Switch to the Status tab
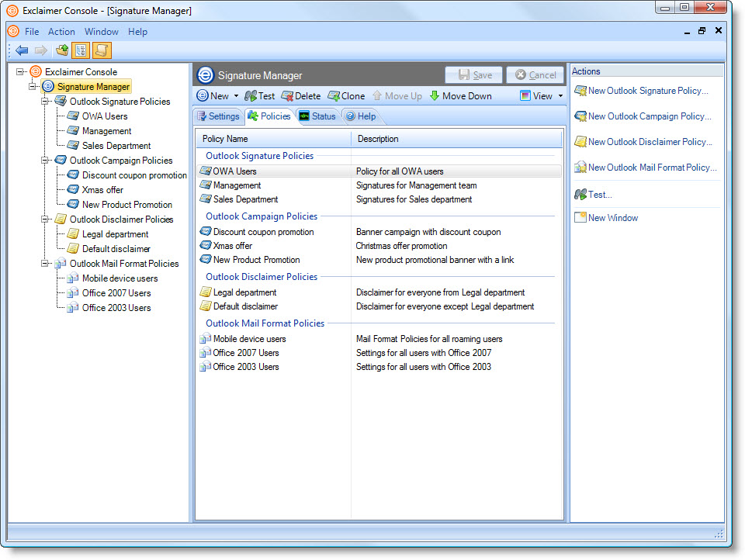745x560 pixels. tap(317, 116)
